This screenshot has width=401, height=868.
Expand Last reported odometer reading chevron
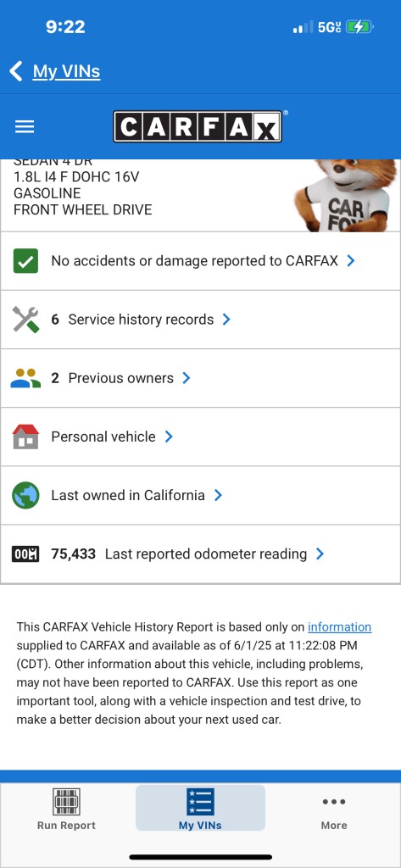point(320,554)
